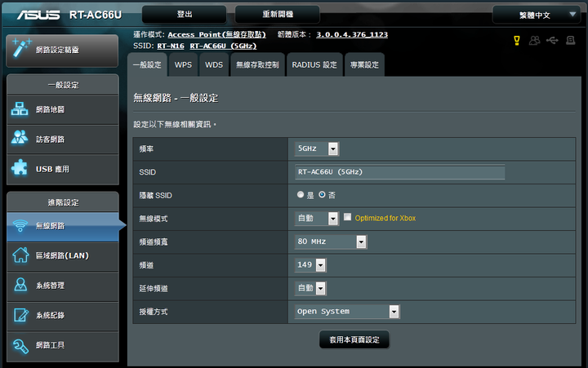Screen dimensions: 588x368
Task: Click the yellow light bulb status icon
Action: pos(517,41)
